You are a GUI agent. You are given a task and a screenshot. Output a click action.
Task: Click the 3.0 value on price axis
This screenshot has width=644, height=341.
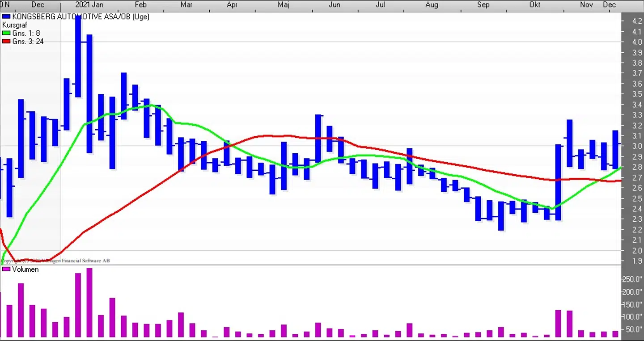point(637,146)
